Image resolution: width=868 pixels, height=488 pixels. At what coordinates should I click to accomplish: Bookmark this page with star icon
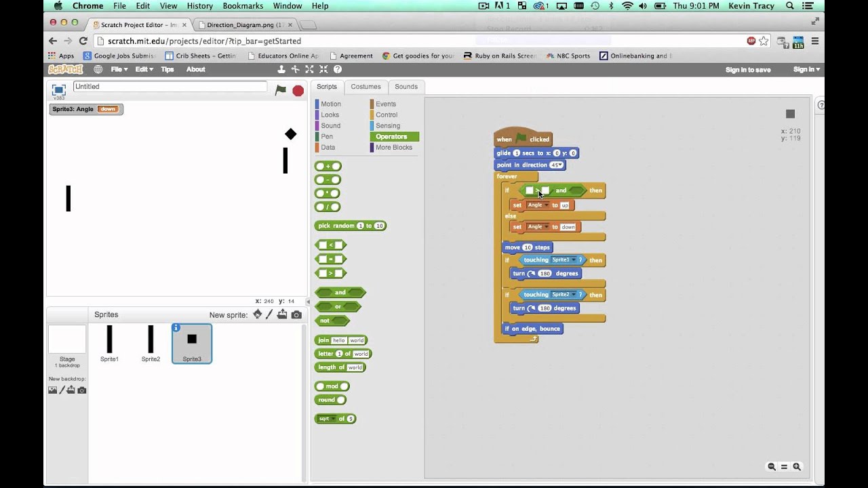coord(764,41)
